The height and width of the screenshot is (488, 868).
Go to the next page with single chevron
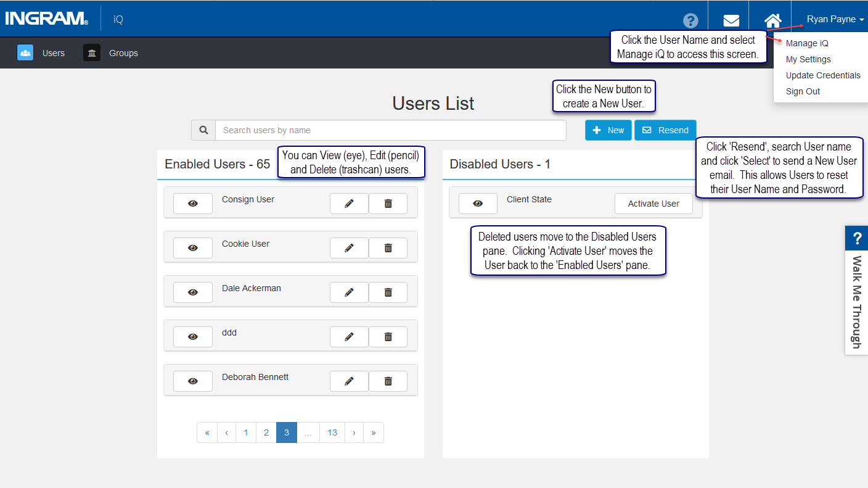tap(354, 432)
